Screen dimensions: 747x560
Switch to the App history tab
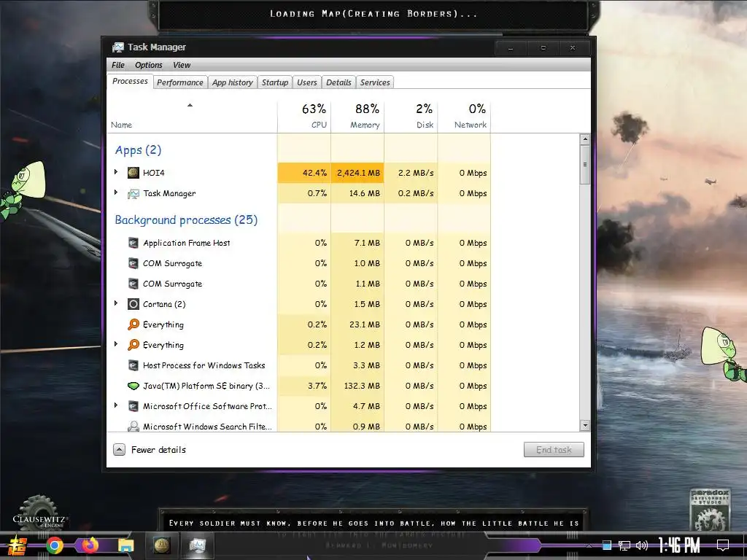click(233, 82)
